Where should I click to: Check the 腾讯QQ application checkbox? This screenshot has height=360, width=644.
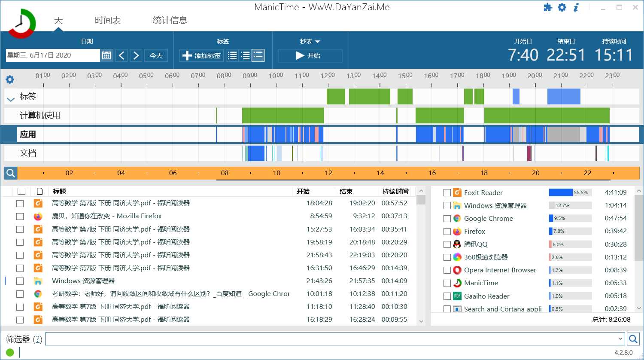coord(447,244)
